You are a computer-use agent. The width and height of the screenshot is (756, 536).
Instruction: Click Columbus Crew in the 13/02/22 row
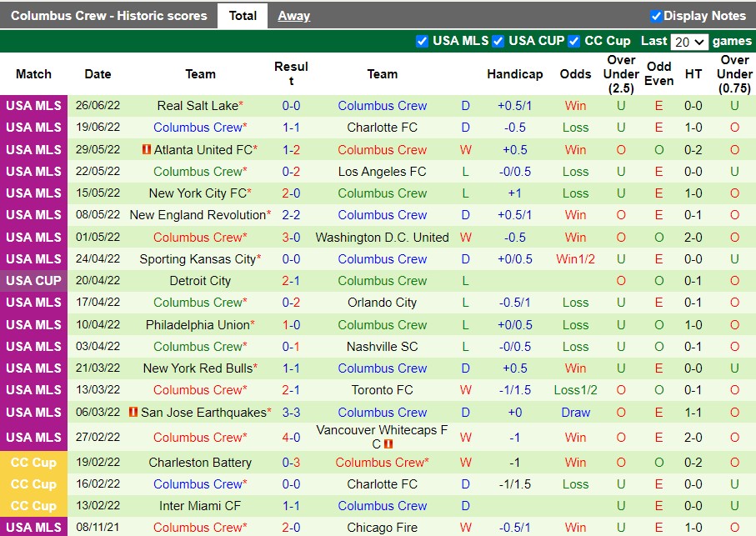[382, 506]
